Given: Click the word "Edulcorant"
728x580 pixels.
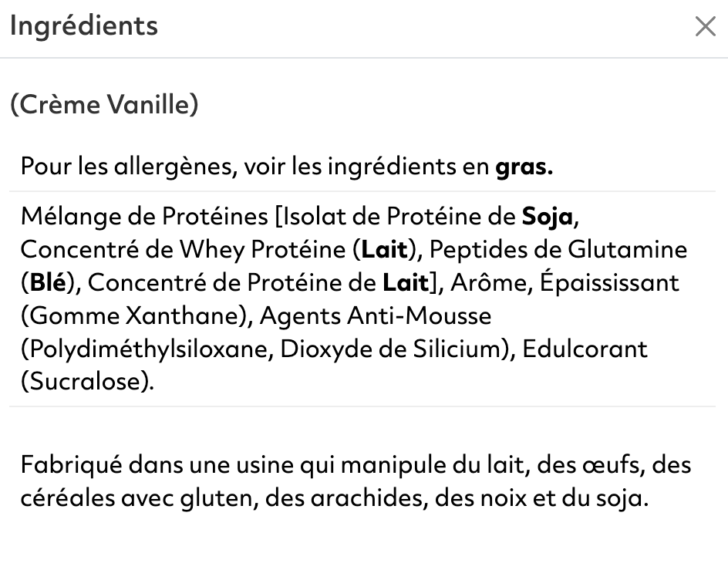Looking at the screenshot, I should click(585, 349).
